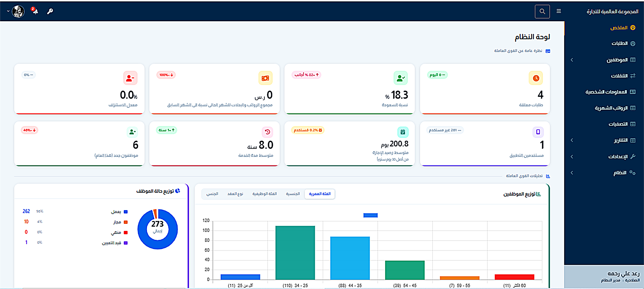Expand the الموظفين sidebar chevron

tap(572, 60)
